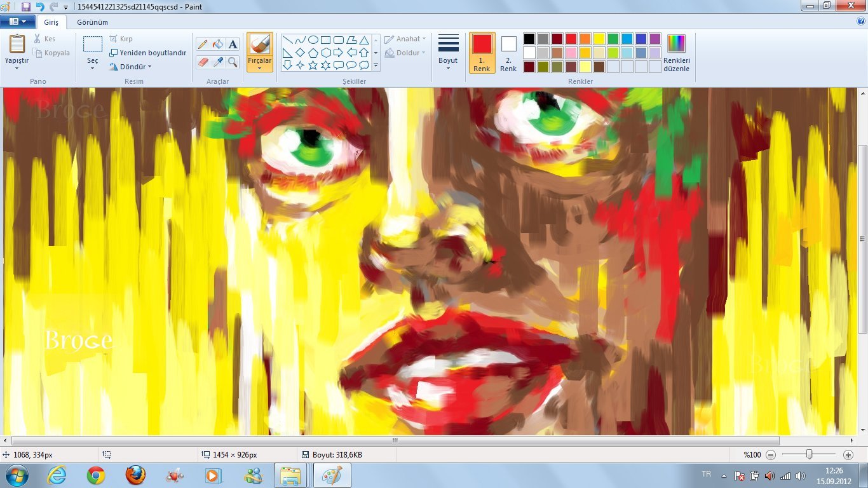Expand the Döndür rotate dropdown
The image size is (868, 488).
(x=130, y=67)
